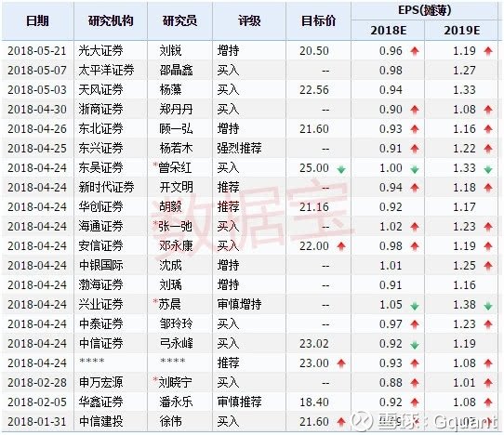Select institution 海通证券
Screen dimensions: 504x435
101,227
